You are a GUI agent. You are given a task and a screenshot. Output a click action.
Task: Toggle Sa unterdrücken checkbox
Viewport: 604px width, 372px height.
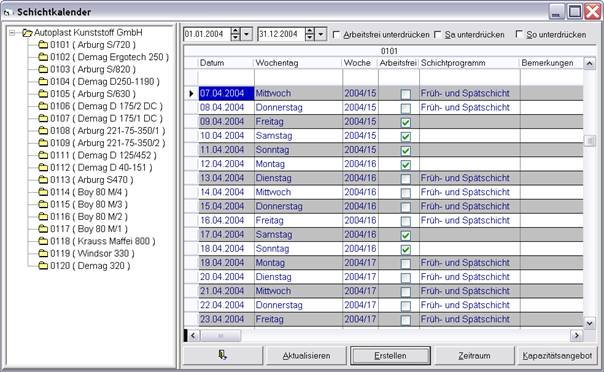click(437, 35)
